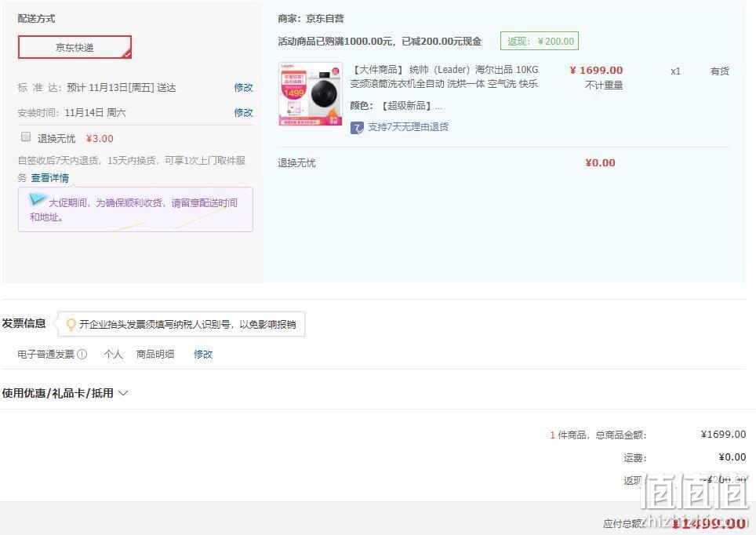Click the 返现 ¥200.00 tag

click(x=540, y=41)
